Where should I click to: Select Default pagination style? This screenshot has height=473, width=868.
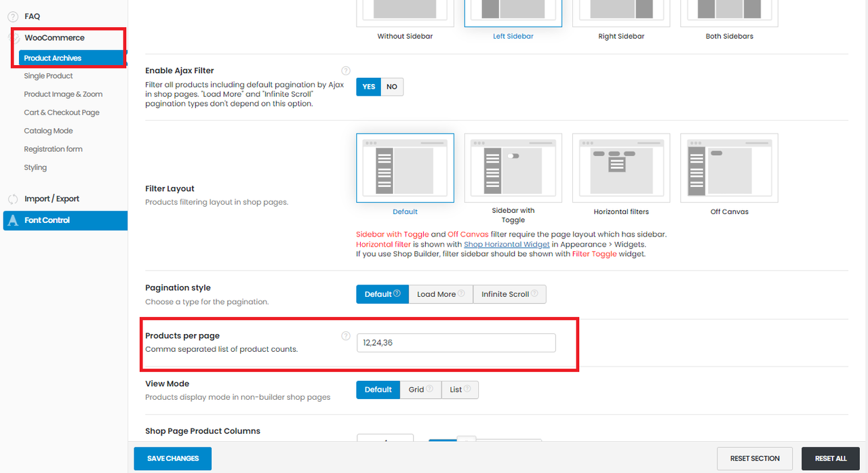(x=382, y=294)
